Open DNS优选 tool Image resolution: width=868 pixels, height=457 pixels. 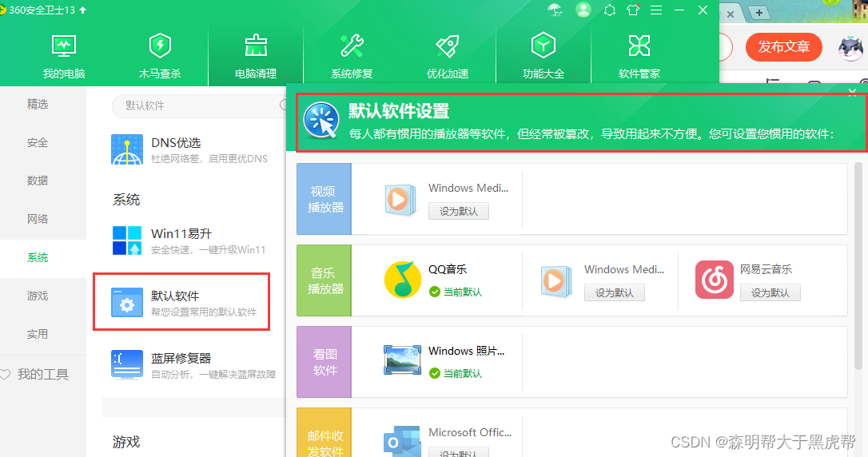pos(191,150)
